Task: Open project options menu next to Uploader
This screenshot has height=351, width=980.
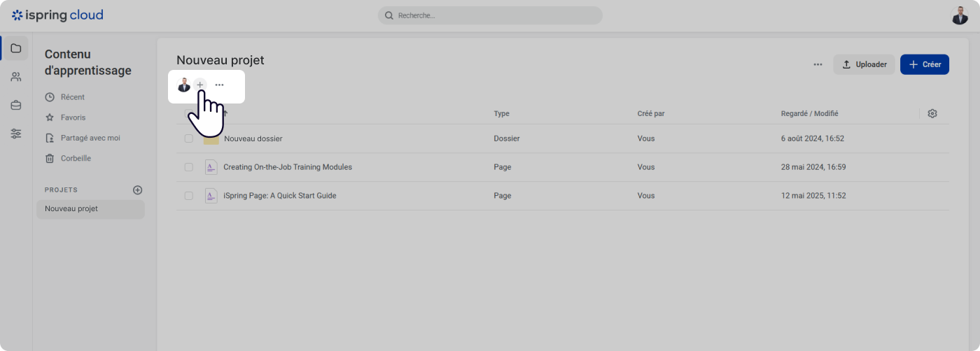Action: (818, 64)
